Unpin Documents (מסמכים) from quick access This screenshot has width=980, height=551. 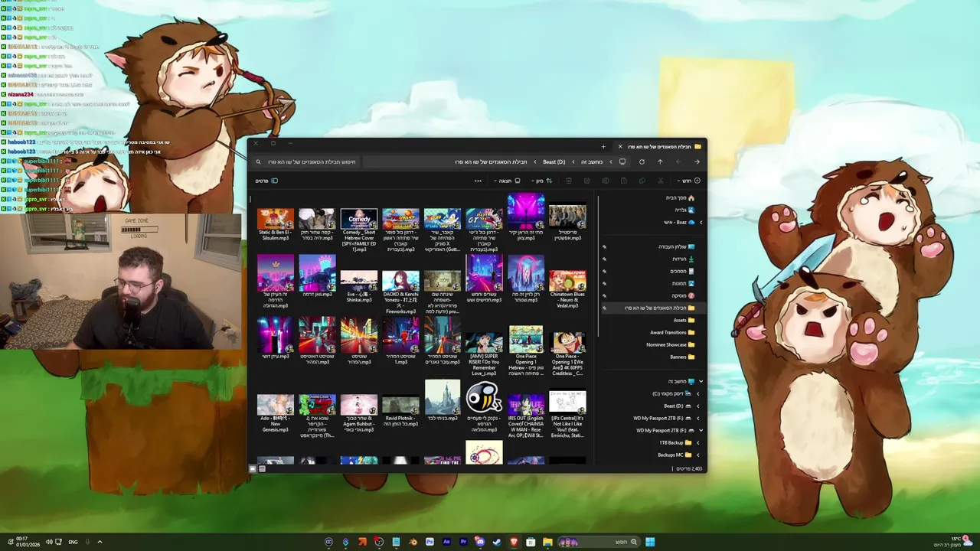[604, 271]
